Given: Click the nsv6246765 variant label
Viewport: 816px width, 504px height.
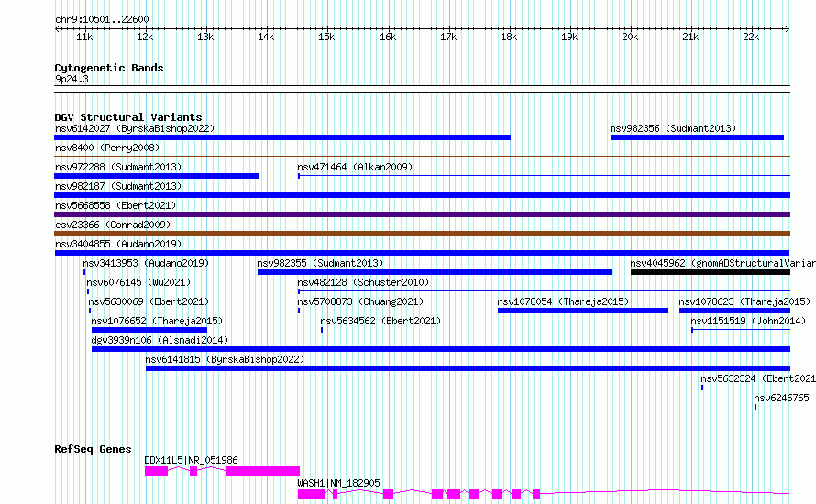Looking at the screenshot, I should pos(782,398).
